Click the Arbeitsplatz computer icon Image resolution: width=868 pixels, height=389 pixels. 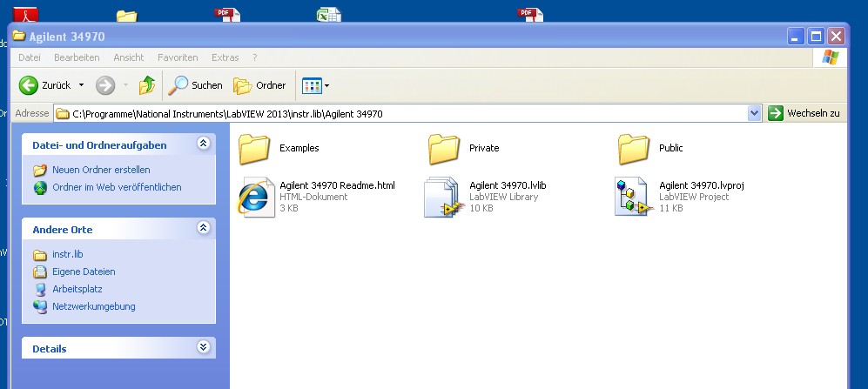coord(40,290)
